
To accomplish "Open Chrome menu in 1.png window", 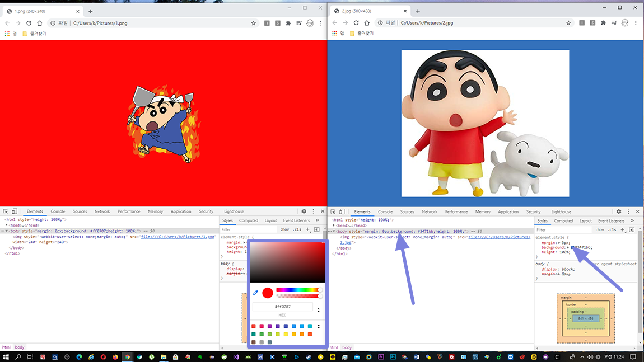I will [x=321, y=23].
